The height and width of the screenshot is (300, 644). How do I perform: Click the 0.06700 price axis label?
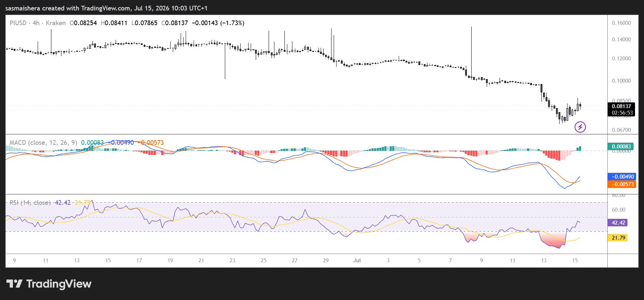point(621,130)
